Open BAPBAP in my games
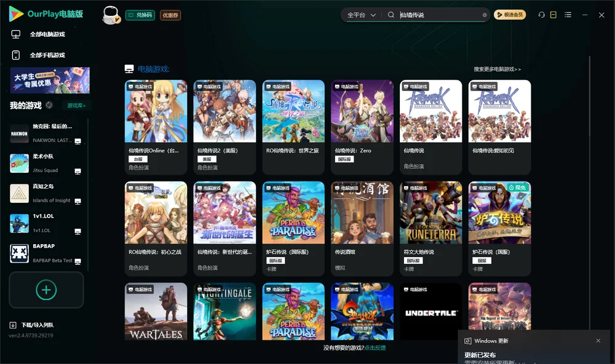 tap(46, 253)
